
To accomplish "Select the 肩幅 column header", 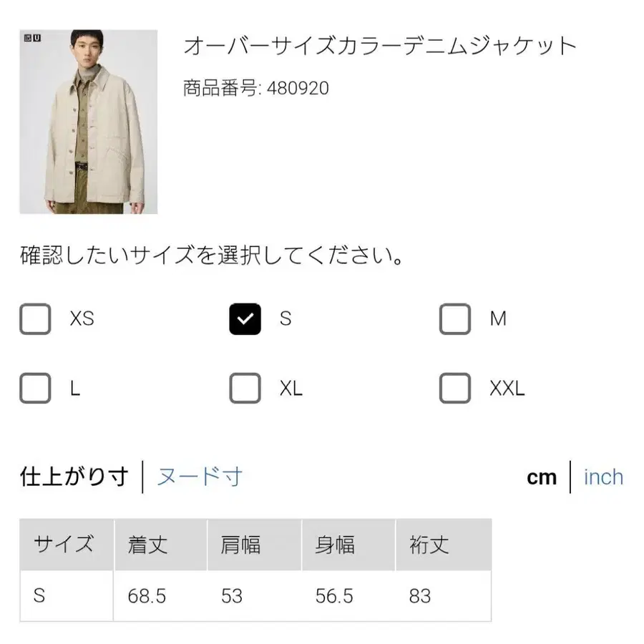I will (x=241, y=545).
